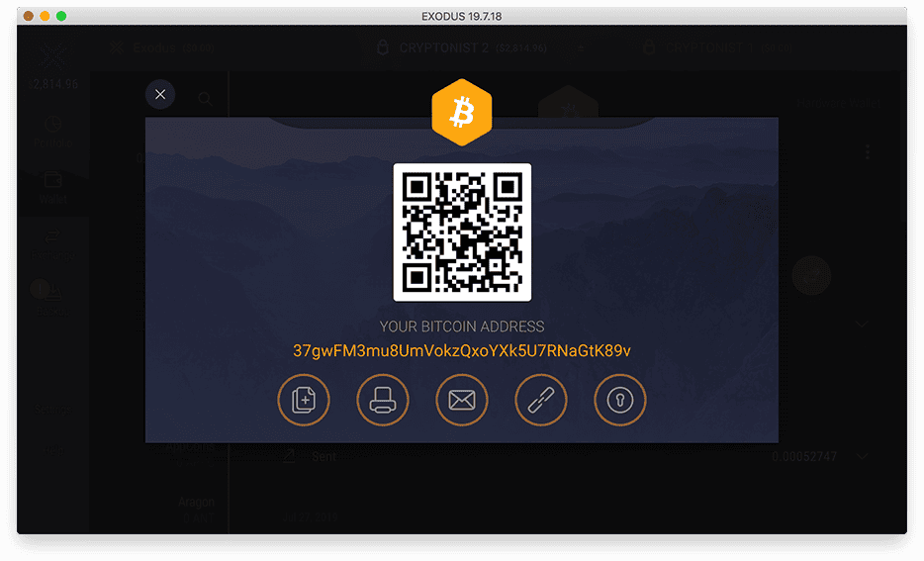Click the EXODUS 19.7.18 window title
This screenshot has width=924, height=561.
tap(461, 17)
